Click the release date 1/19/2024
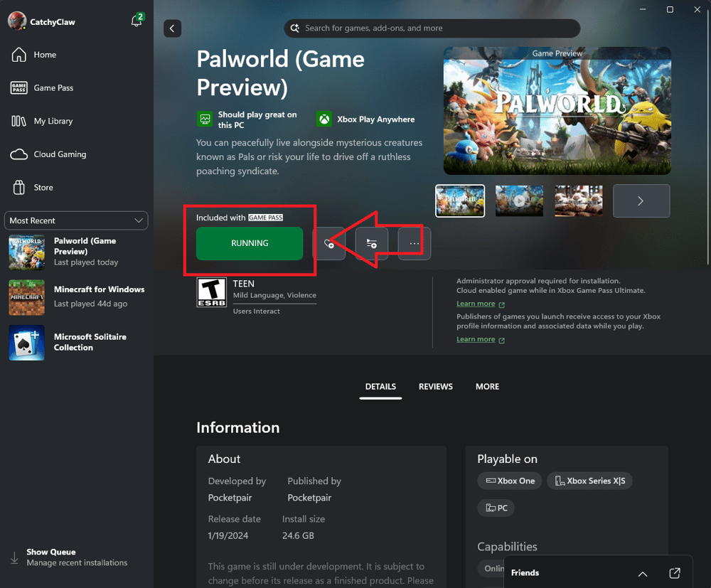 [x=228, y=535]
